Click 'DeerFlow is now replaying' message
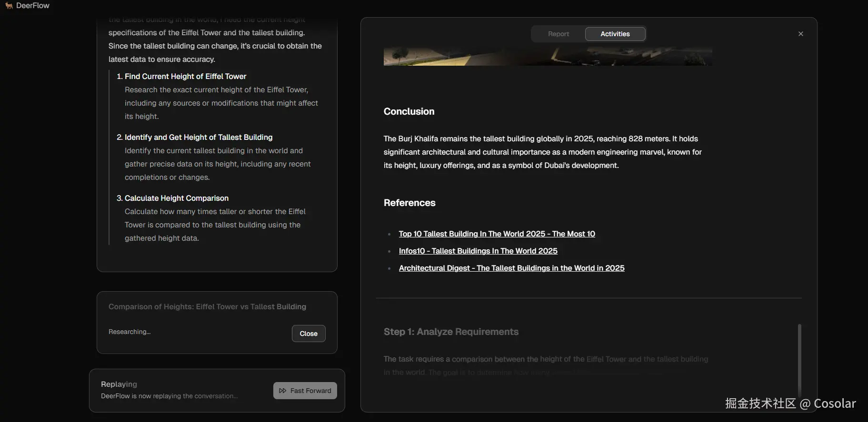 [170, 396]
